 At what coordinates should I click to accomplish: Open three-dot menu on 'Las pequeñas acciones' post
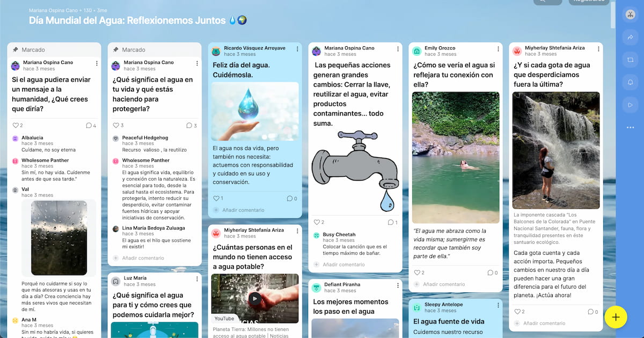click(x=398, y=49)
